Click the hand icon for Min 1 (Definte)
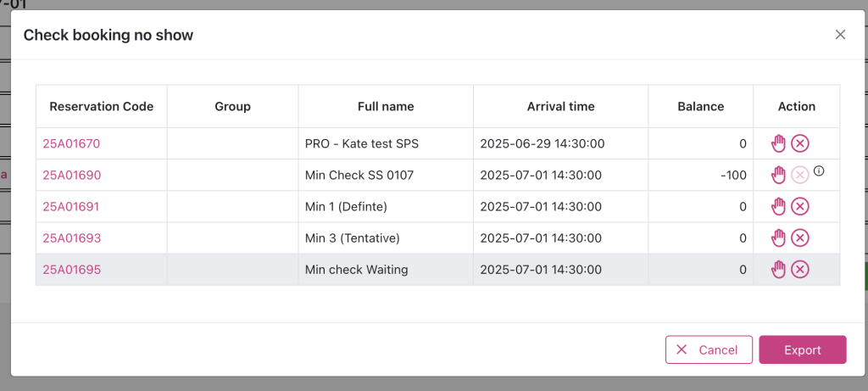868x391 pixels. (778, 206)
